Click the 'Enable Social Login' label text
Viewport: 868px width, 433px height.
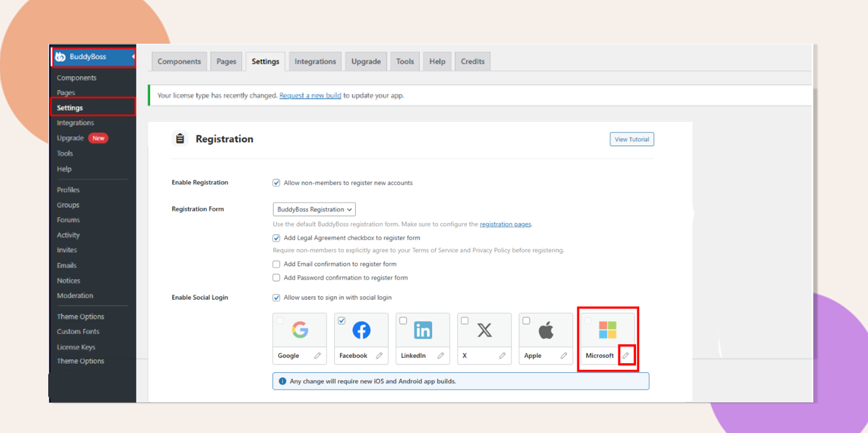coord(199,297)
